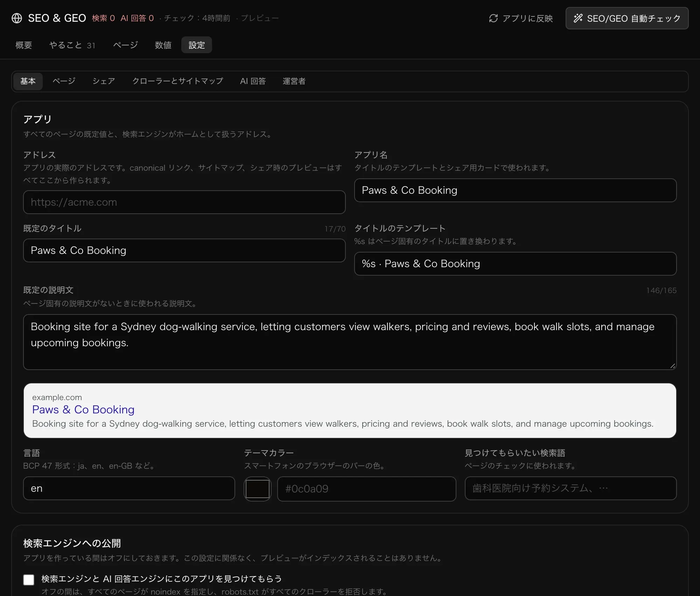The height and width of the screenshot is (596, 700).
Task: Switch to the 運営者 sub-tab
Action: click(294, 81)
